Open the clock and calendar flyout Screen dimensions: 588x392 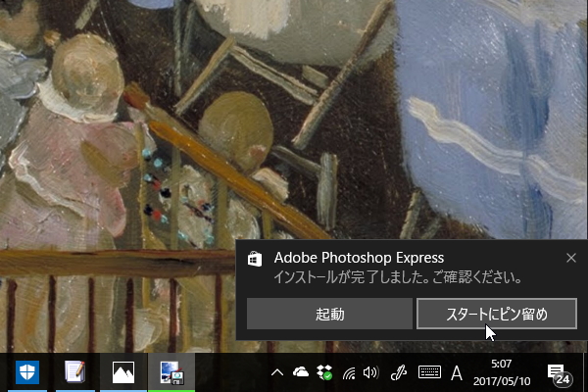click(x=501, y=372)
